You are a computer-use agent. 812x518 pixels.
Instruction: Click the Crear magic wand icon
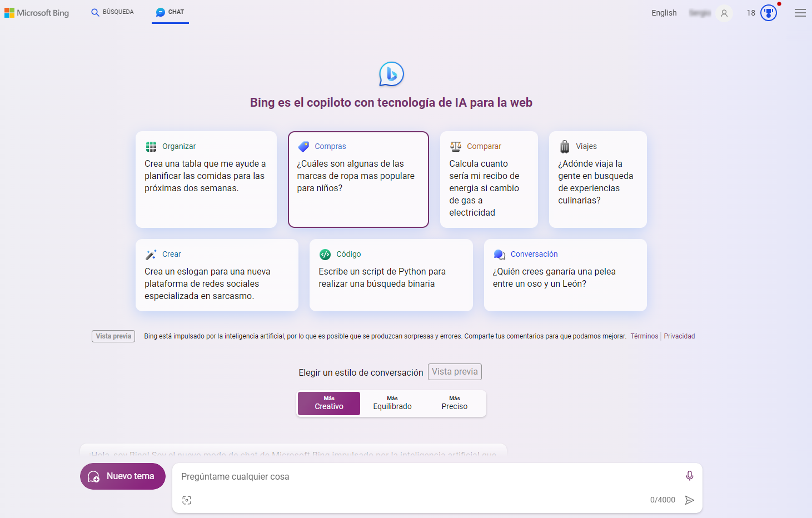click(151, 255)
